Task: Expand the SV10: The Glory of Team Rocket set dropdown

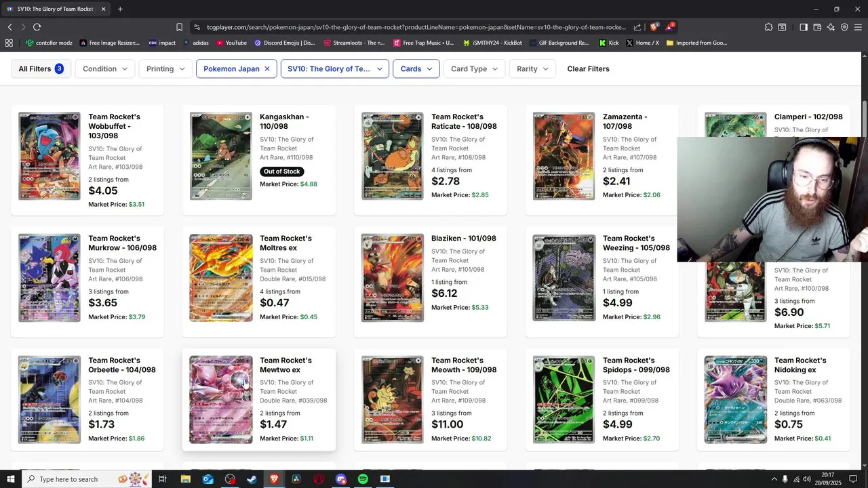Action: (334, 69)
